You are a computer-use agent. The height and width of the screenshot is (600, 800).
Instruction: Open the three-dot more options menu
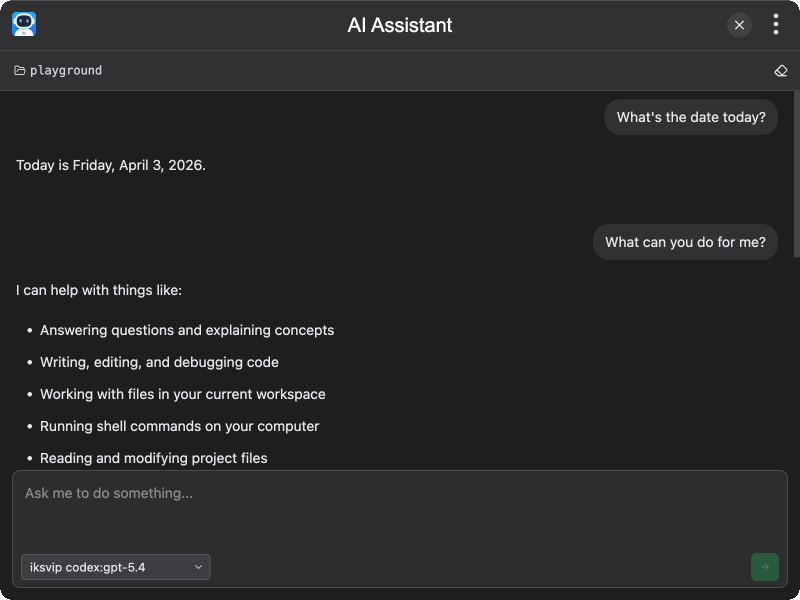point(776,25)
